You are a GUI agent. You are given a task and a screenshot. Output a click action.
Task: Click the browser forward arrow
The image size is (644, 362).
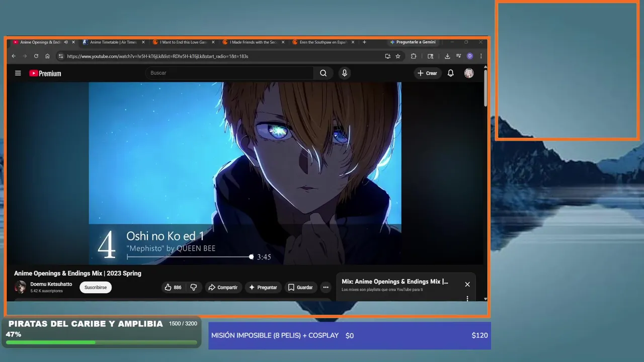[25, 56]
